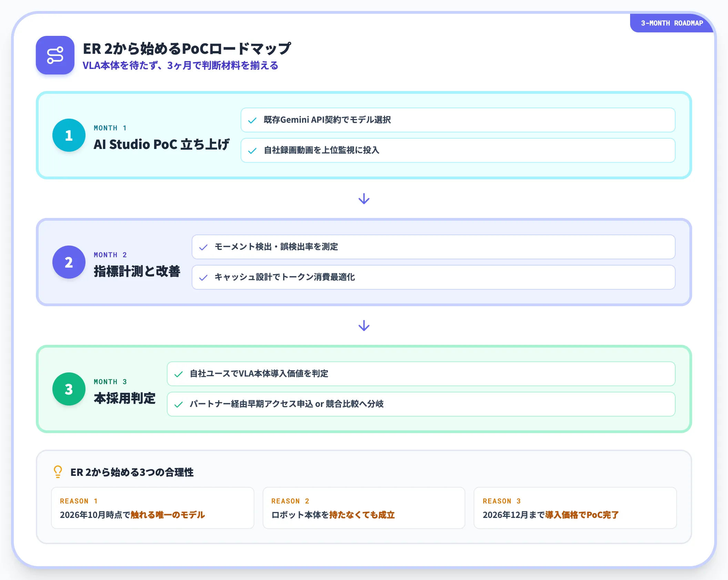The image size is (728, 580).
Task: Select the パートナー経由早期アクセス申込 or 競合比較へ分岐 item
Action: [421, 404]
